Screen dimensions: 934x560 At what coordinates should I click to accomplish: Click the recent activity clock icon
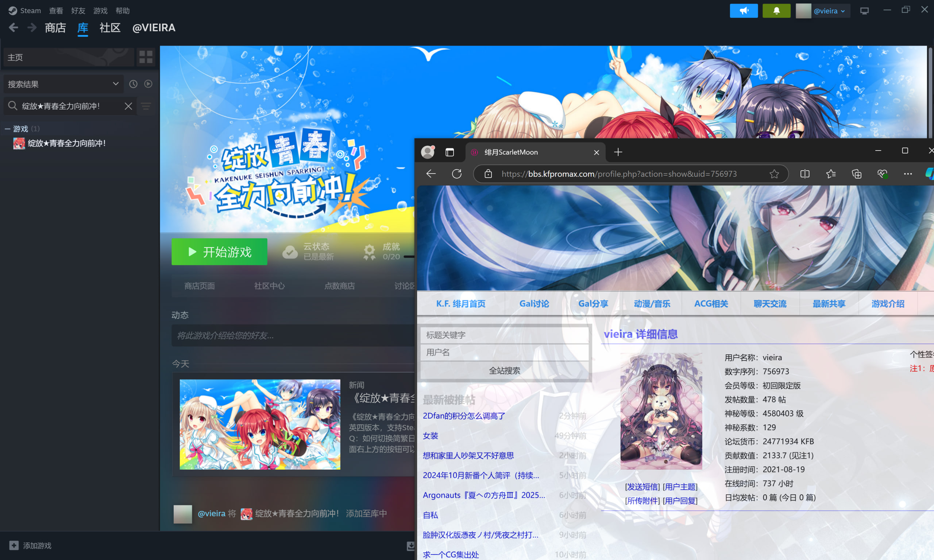pos(133,84)
